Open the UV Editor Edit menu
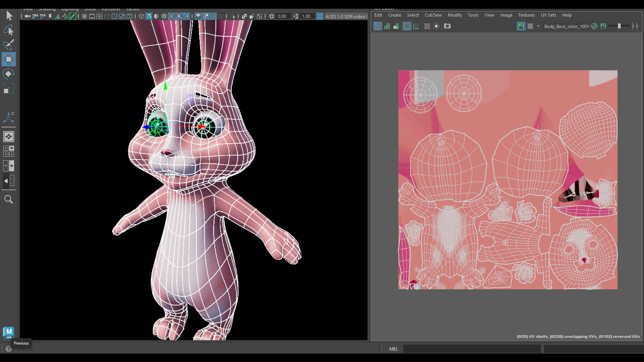The width and height of the screenshot is (644, 362). click(378, 15)
